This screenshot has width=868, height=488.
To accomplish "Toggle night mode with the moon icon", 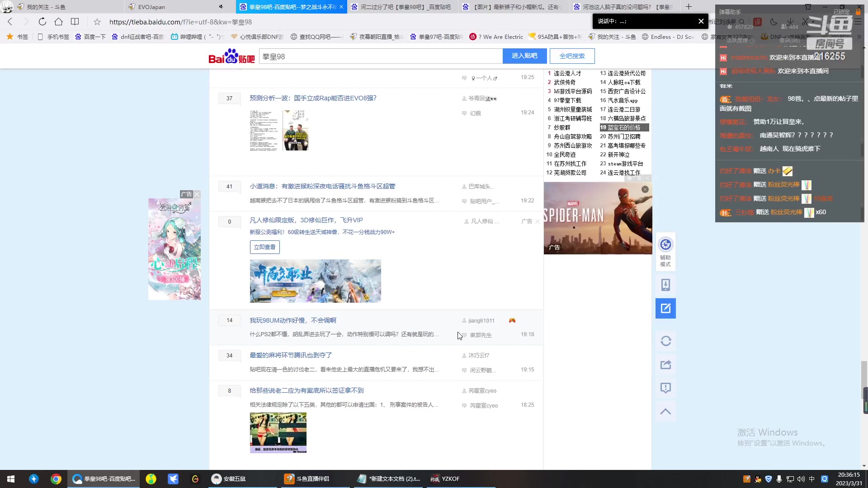I will point(774,22).
